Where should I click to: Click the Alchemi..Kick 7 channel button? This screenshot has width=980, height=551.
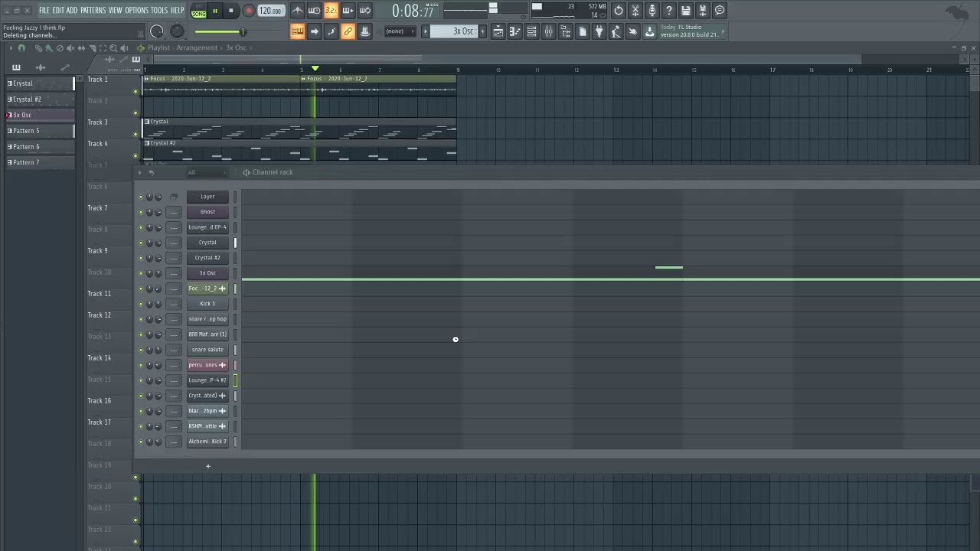[x=207, y=442]
